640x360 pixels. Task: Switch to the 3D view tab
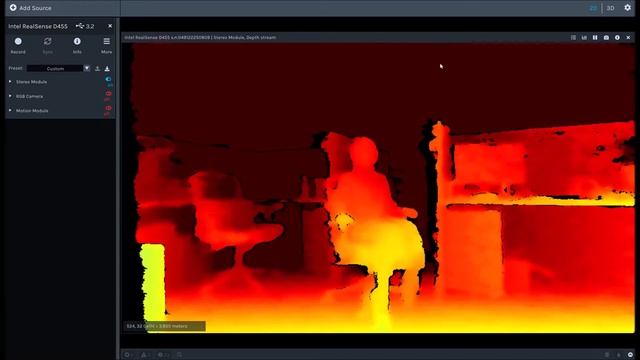point(610,8)
